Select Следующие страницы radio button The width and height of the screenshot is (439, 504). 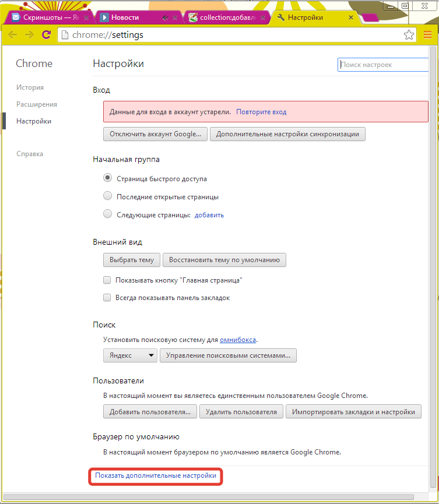pyautogui.click(x=107, y=214)
